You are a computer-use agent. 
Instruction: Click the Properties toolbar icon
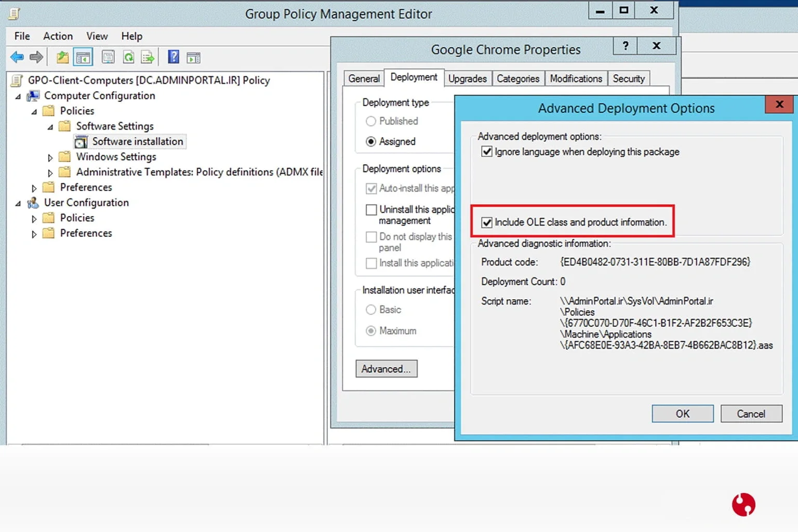[x=108, y=57]
